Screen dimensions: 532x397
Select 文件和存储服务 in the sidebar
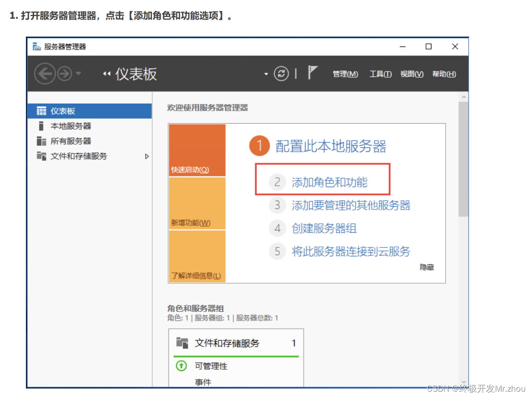[x=89, y=156]
